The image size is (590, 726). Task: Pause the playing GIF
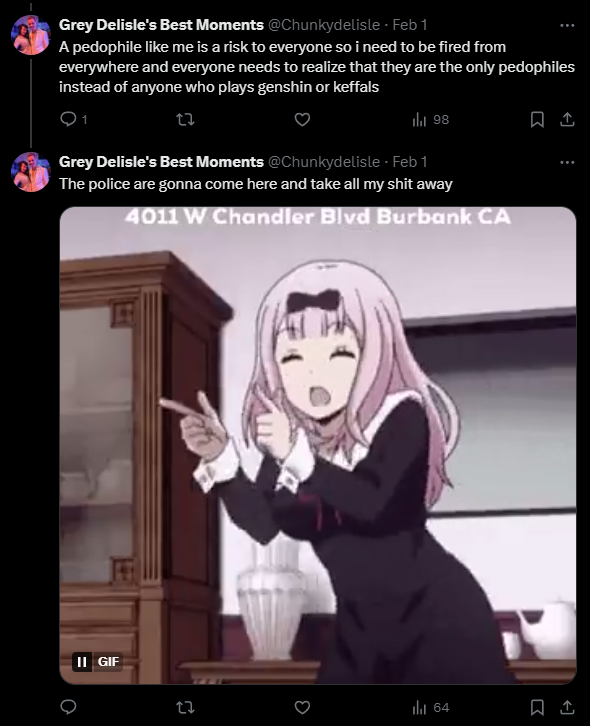click(x=82, y=662)
